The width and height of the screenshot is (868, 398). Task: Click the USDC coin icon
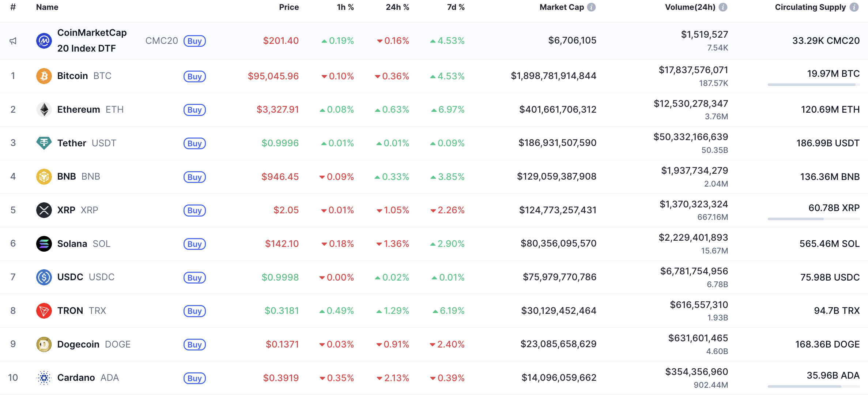pyautogui.click(x=44, y=277)
